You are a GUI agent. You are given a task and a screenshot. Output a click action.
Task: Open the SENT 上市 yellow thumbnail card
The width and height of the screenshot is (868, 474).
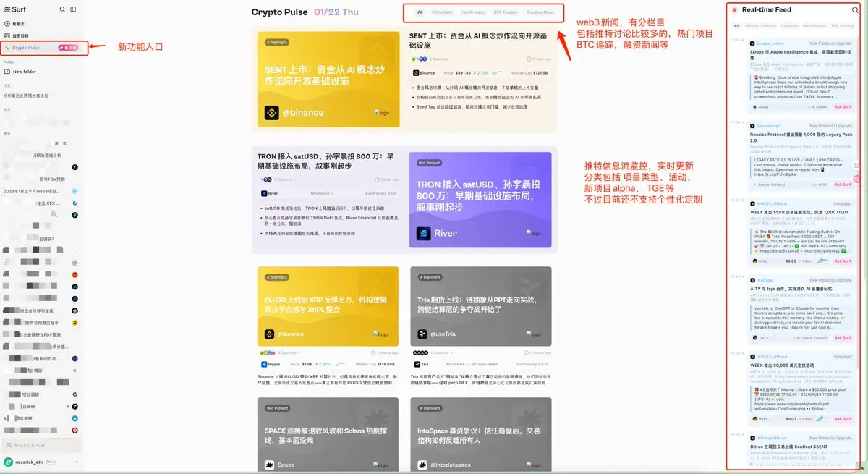328,79
